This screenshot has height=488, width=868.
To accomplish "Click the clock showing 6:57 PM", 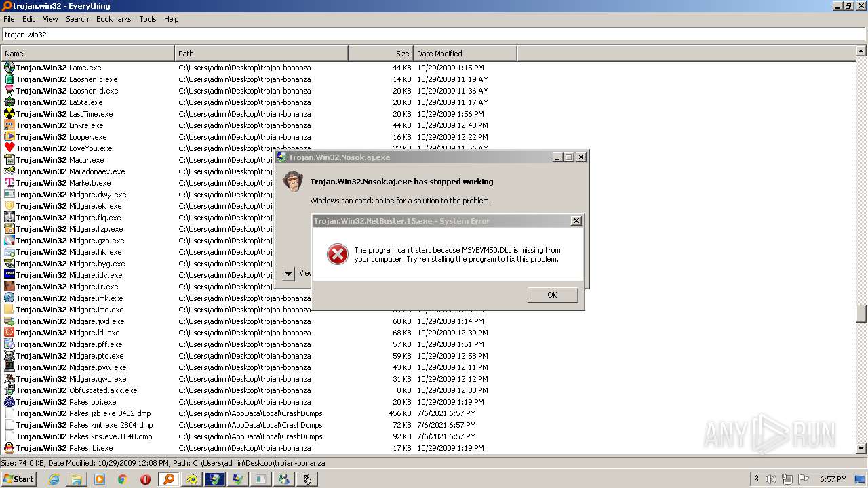I will tap(833, 479).
